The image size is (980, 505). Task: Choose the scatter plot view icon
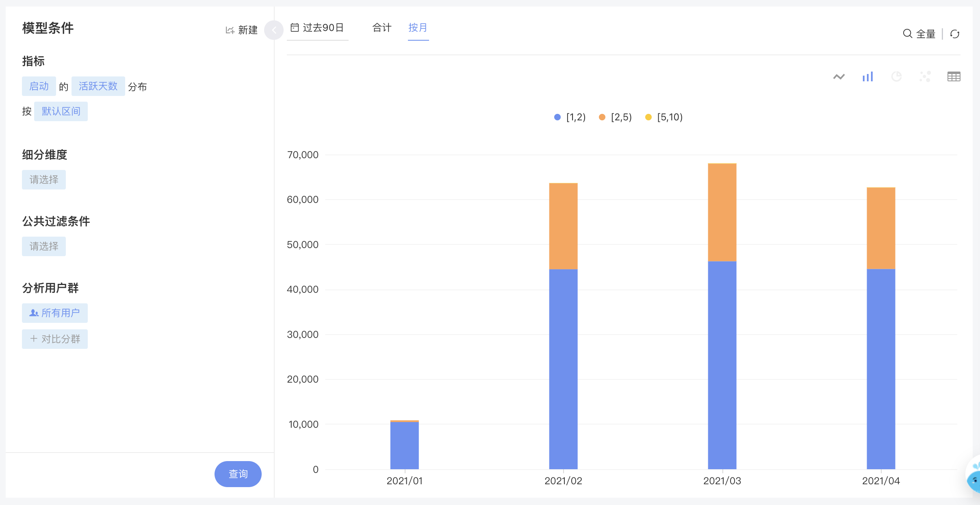[925, 76]
